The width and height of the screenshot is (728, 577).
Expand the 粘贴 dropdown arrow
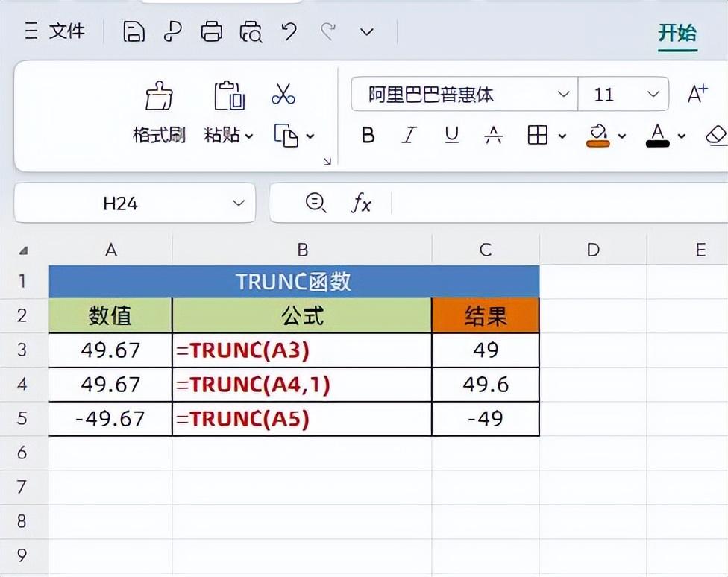coord(249,136)
